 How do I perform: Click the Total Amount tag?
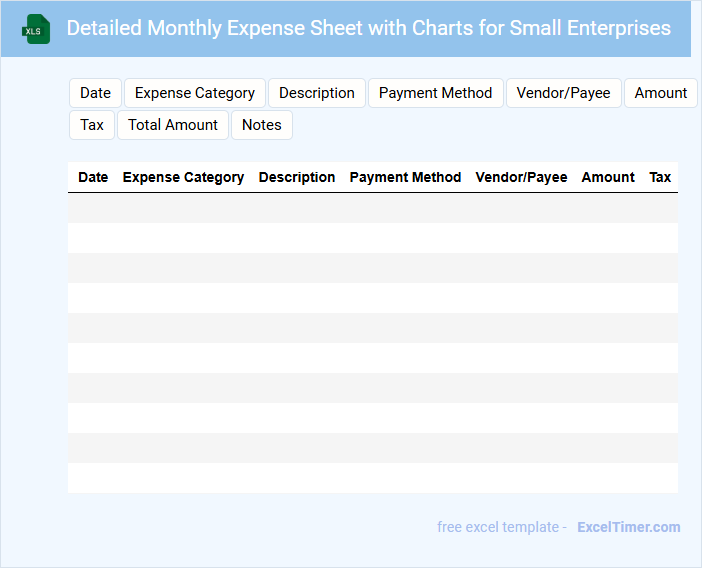[173, 125]
